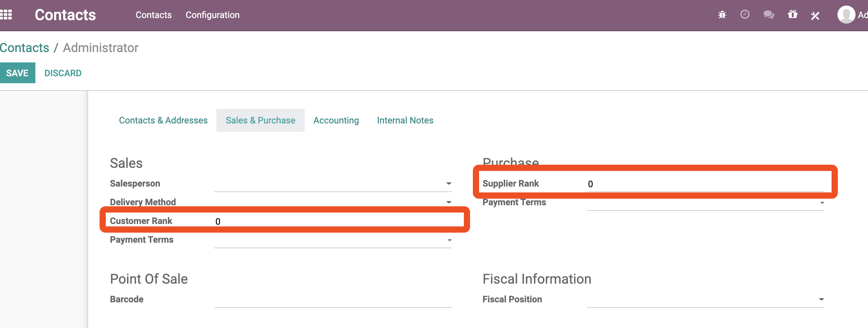Open the conversations chat icon

pos(769,15)
